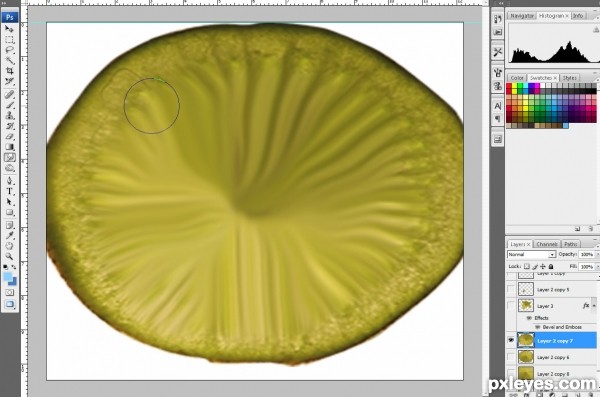Select the Lasso tool
600x397 pixels.
(x=10, y=50)
